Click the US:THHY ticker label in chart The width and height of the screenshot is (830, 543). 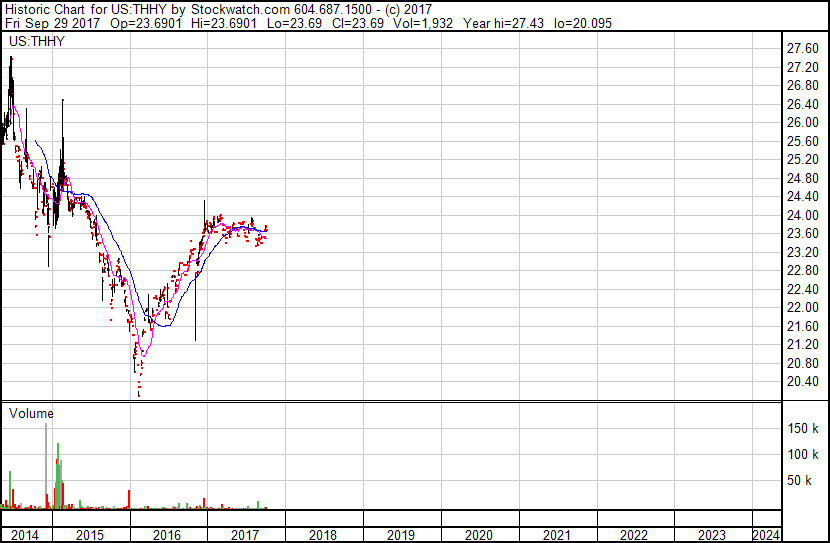37,41
